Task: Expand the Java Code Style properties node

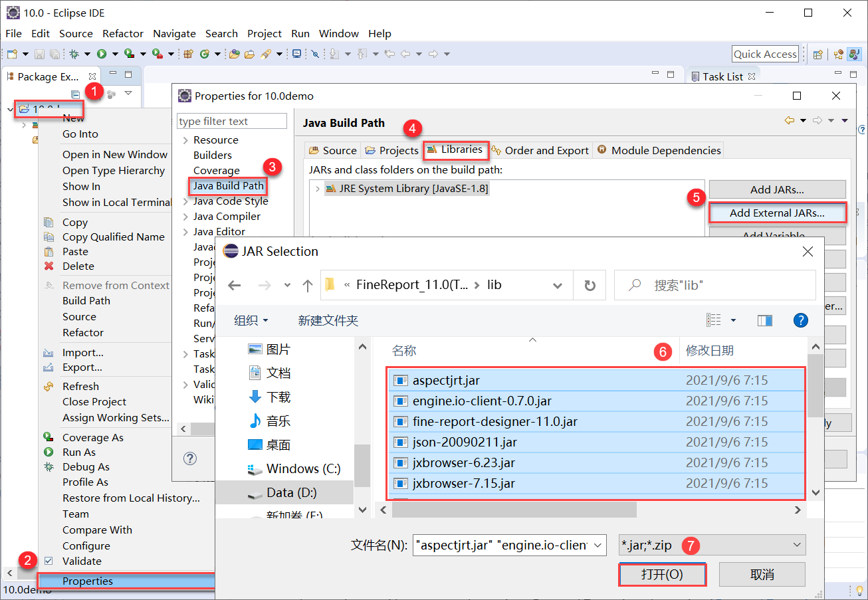Action: click(x=185, y=201)
